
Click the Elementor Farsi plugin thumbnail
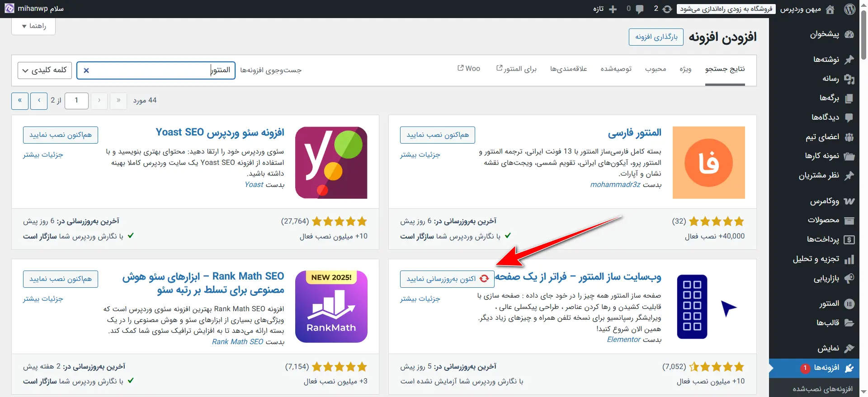pos(708,163)
